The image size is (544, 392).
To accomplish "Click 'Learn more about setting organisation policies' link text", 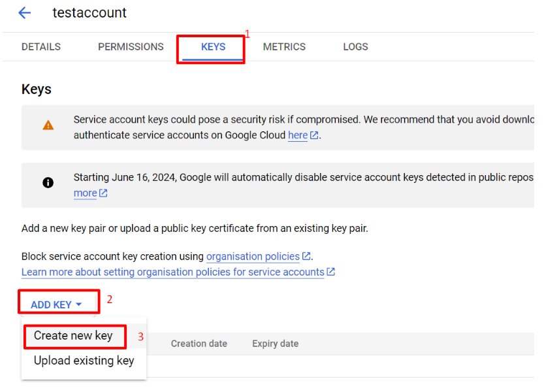I will (172, 272).
